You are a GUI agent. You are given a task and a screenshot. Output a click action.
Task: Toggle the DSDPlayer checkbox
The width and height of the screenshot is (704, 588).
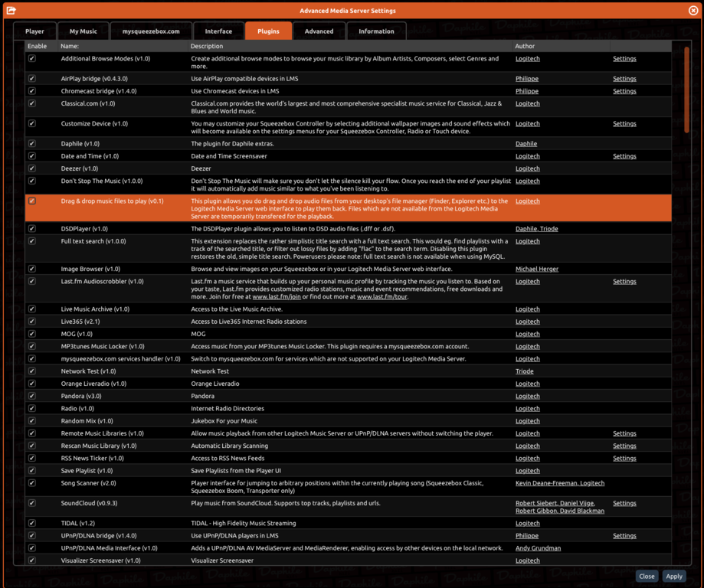[32, 228]
